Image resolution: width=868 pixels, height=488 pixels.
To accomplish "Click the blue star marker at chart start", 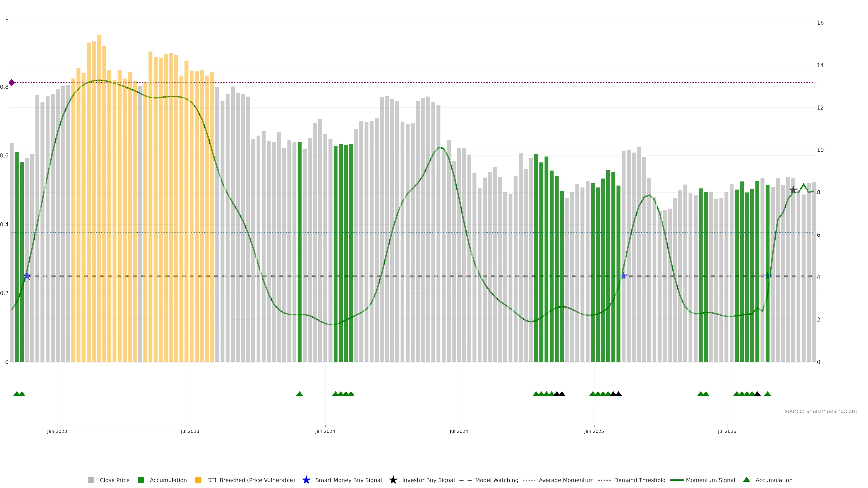I will pyautogui.click(x=27, y=276).
